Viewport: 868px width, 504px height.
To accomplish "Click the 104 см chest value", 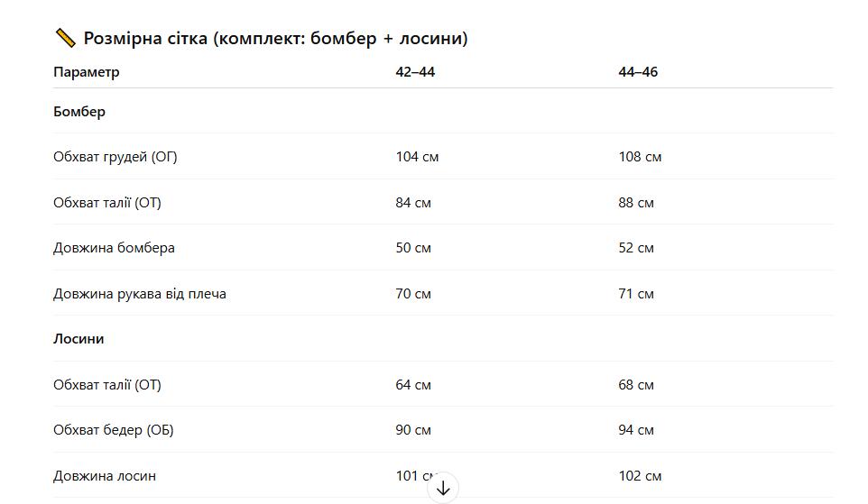I will click(417, 157).
